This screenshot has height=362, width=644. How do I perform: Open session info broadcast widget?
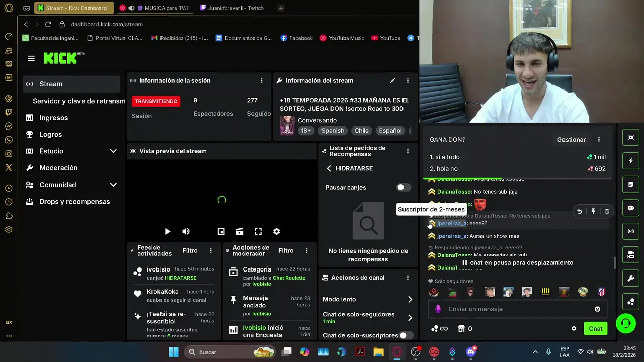click(631, 231)
